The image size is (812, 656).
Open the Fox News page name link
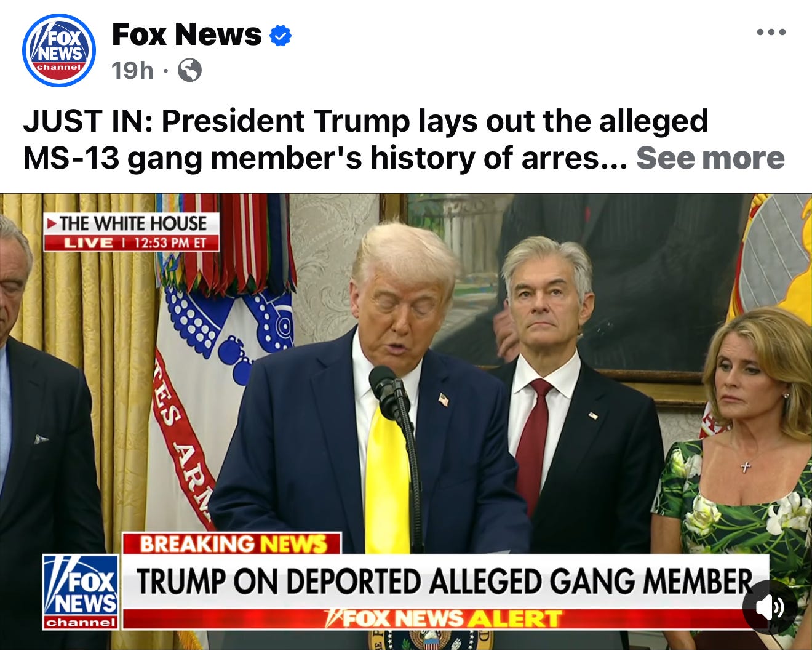click(x=186, y=34)
